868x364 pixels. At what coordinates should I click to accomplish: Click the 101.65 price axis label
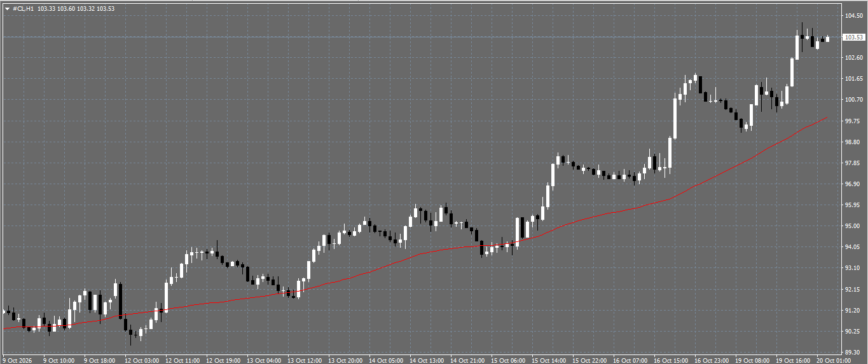click(x=853, y=79)
